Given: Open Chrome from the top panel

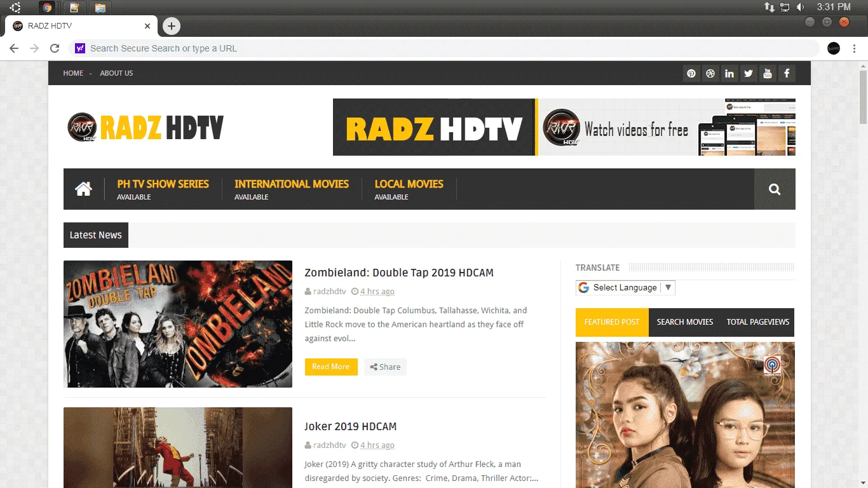Looking at the screenshot, I should (47, 8).
